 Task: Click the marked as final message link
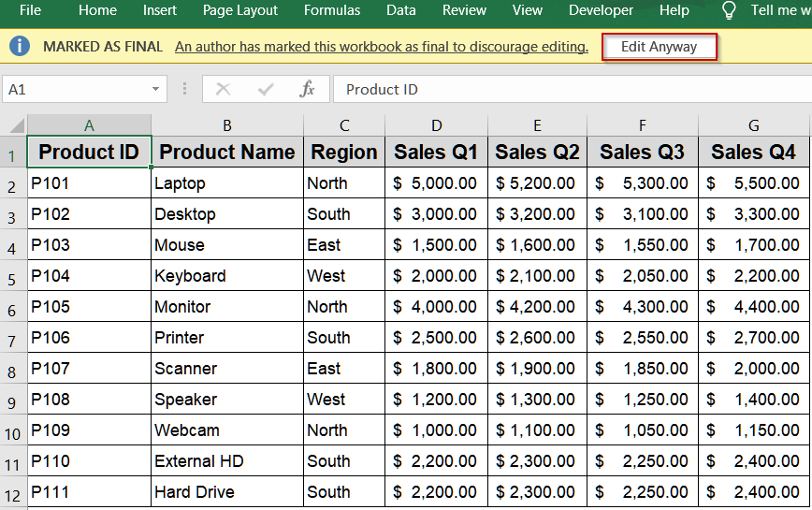381,47
